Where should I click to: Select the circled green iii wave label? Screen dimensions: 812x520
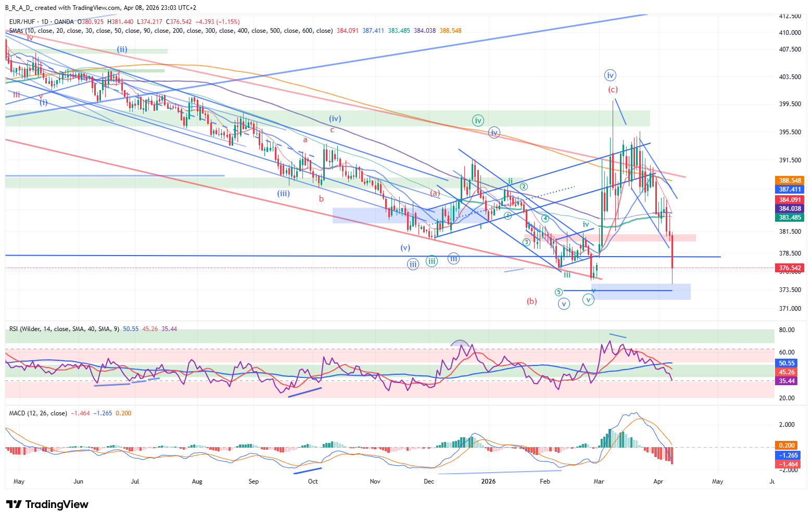[432, 261]
